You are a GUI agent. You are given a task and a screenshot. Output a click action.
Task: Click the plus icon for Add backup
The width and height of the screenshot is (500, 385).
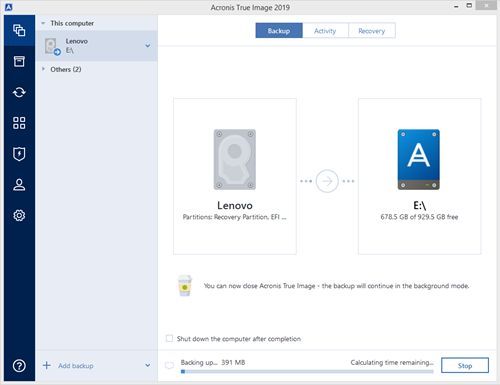point(47,365)
